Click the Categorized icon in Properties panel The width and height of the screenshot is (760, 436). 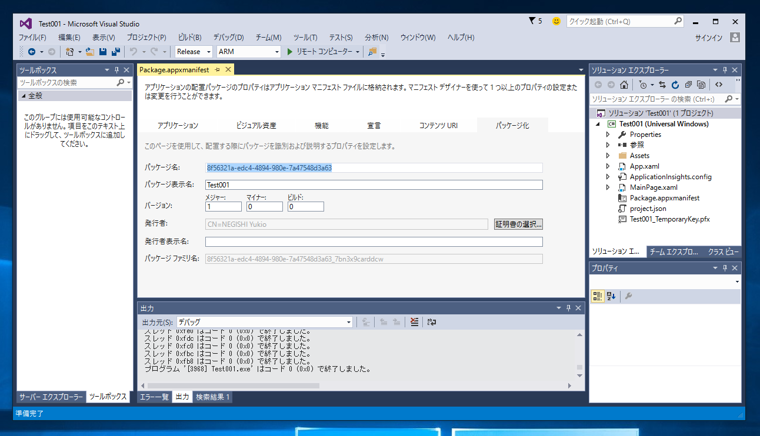click(598, 296)
